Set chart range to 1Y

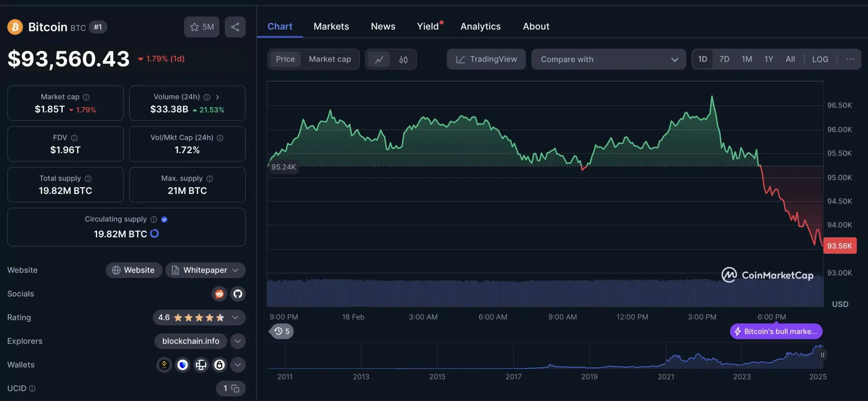pyautogui.click(x=769, y=59)
